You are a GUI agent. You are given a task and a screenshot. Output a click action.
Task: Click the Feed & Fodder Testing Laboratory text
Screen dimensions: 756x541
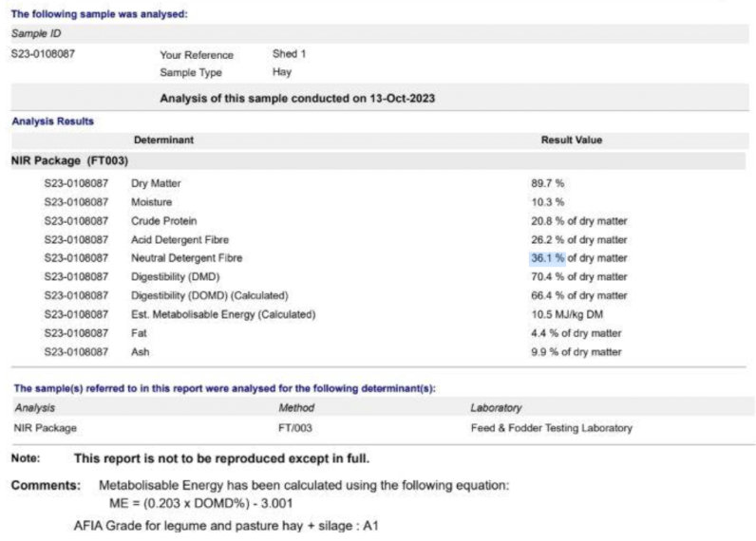(x=551, y=428)
